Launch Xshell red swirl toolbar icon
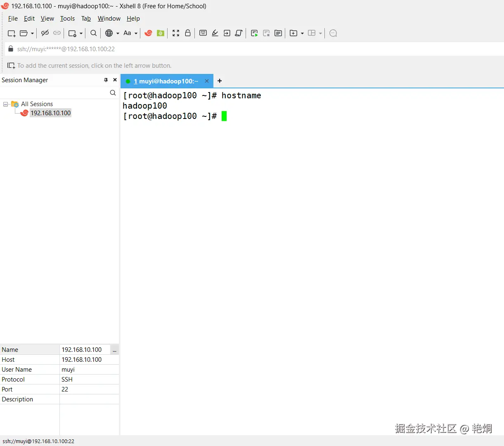504x446 pixels. click(149, 33)
